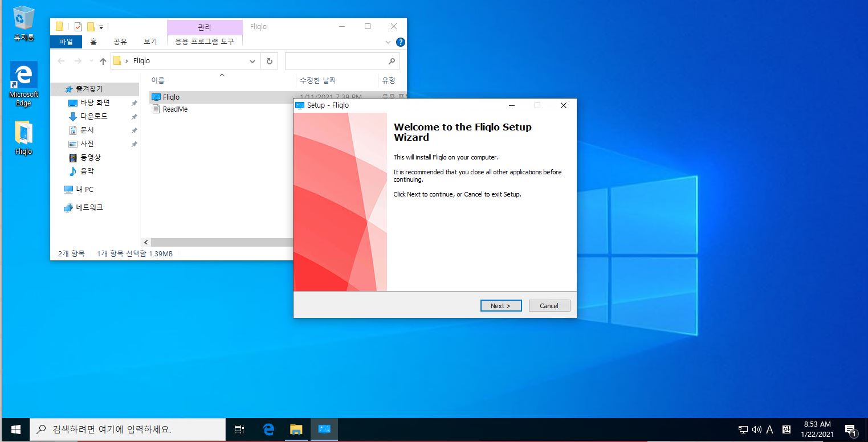This screenshot has height=442, width=868.
Task: Expand the Explorer ribbon chevron
Action: coord(388,42)
